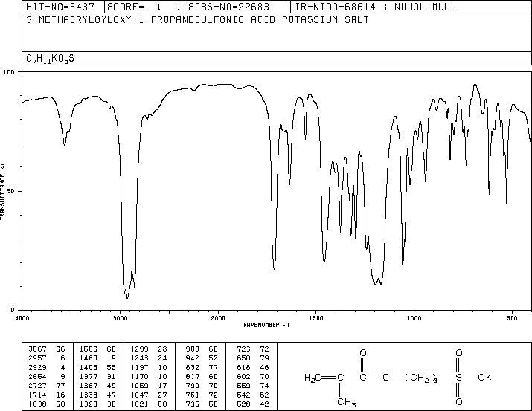Click the 983 peak table entry

[x=202, y=349]
